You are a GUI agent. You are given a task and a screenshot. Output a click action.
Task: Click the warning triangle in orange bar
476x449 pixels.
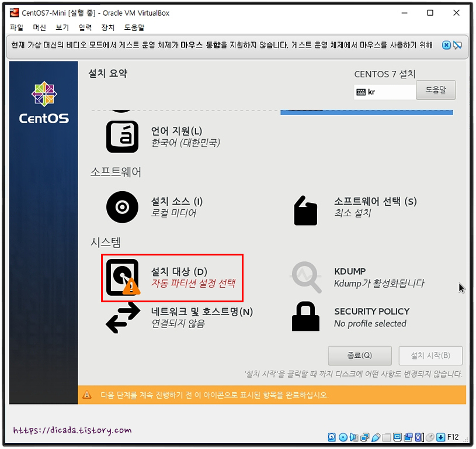click(87, 395)
